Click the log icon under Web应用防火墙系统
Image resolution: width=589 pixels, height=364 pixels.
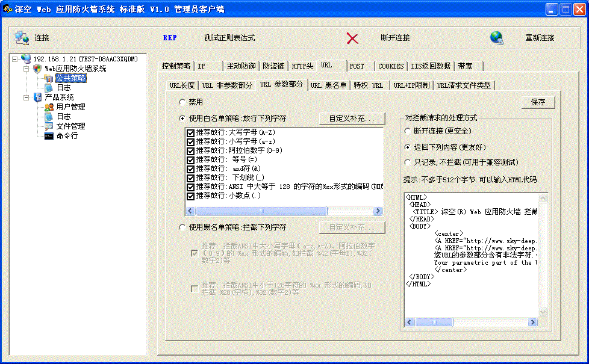point(48,87)
